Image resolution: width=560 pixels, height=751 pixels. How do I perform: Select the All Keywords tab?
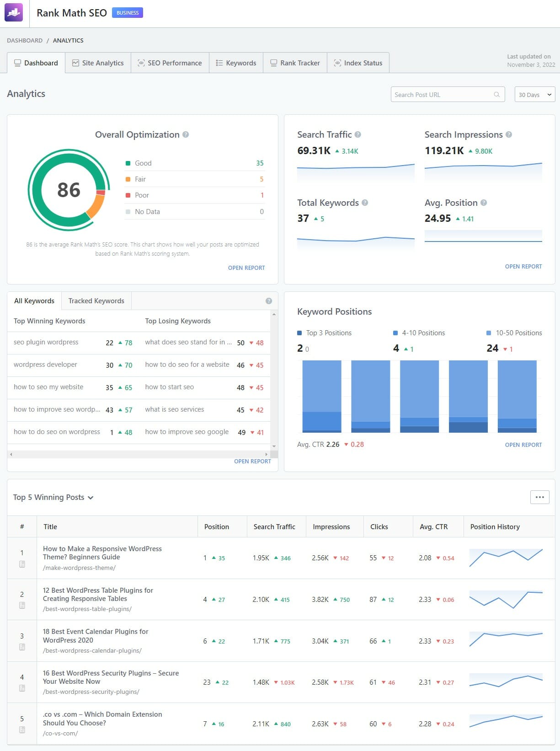tap(34, 301)
